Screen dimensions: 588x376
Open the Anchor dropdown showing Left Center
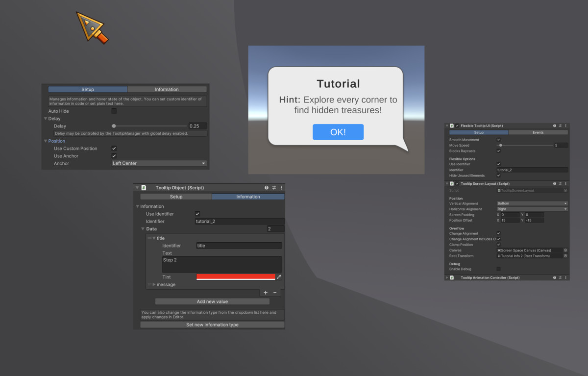tap(159, 164)
